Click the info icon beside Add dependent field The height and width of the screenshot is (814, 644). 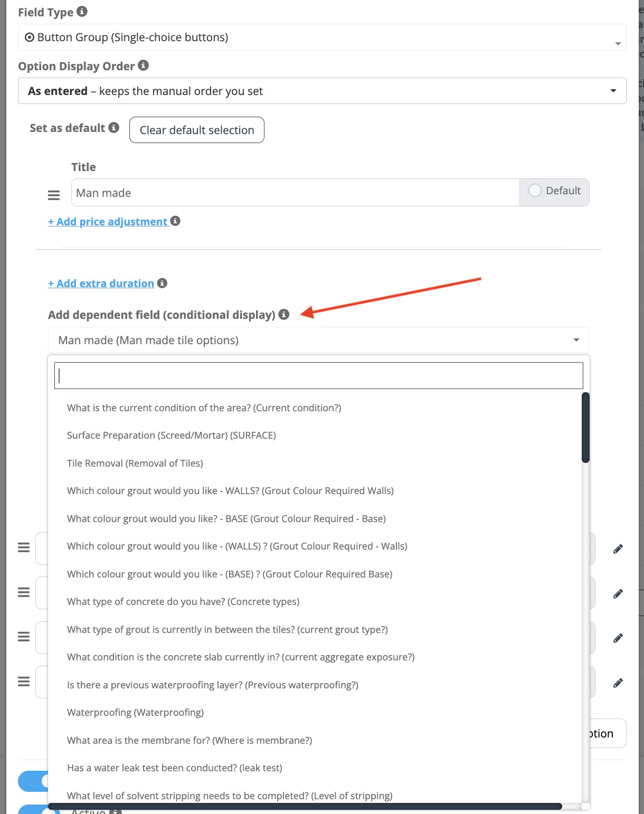pos(285,314)
